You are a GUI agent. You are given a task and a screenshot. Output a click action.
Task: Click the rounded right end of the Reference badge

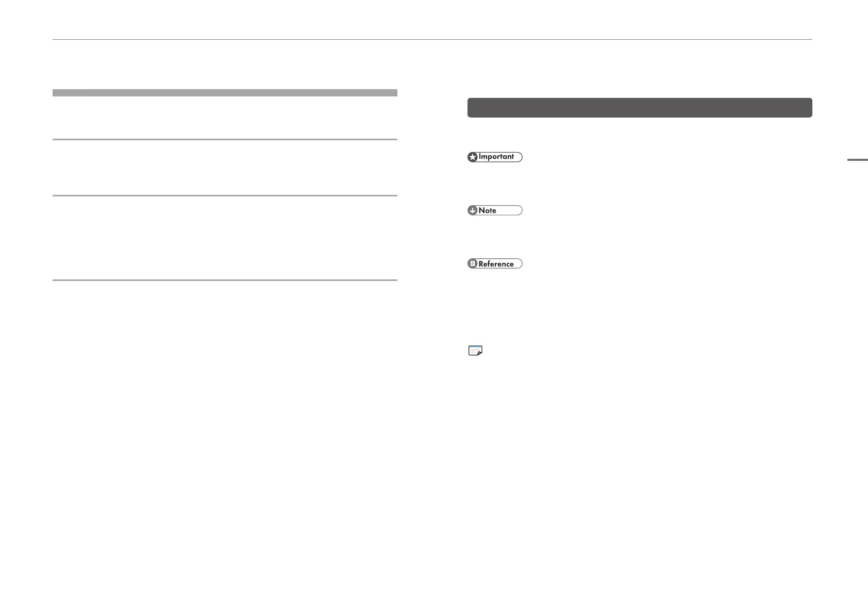(520, 264)
